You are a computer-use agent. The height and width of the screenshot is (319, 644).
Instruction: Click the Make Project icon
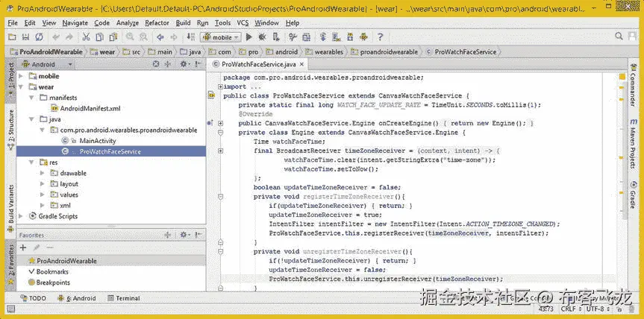[x=191, y=37]
